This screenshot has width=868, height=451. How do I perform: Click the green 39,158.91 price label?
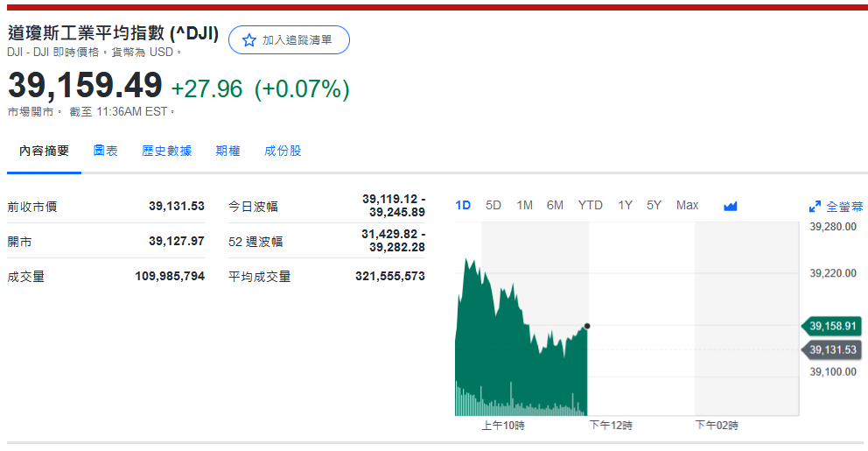click(831, 326)
